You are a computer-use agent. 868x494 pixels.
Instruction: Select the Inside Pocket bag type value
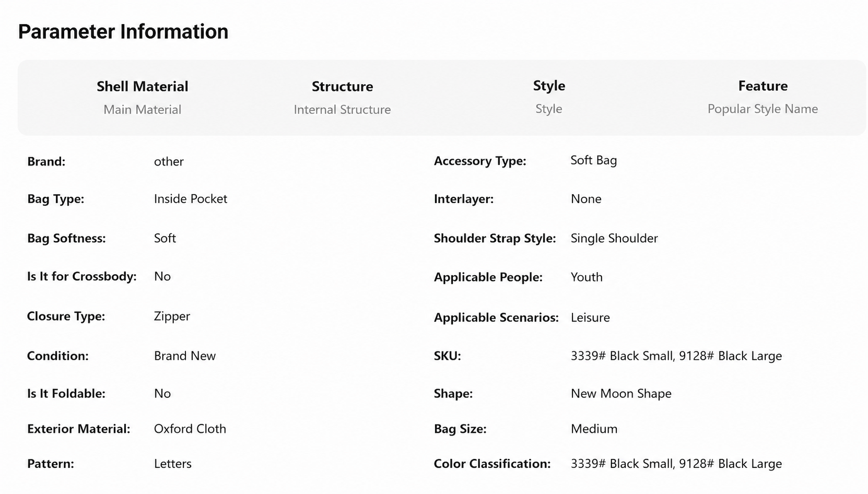coord(191,199)
